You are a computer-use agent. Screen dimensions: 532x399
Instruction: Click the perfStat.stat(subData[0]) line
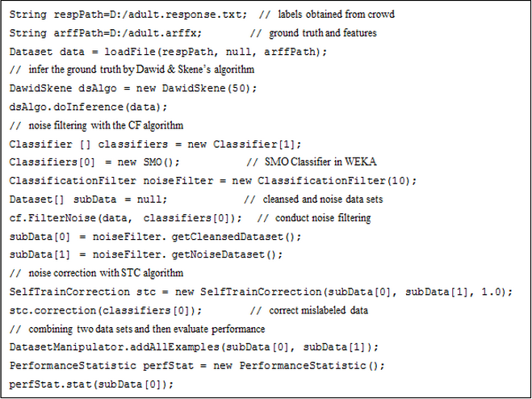(x=91, y=384)
